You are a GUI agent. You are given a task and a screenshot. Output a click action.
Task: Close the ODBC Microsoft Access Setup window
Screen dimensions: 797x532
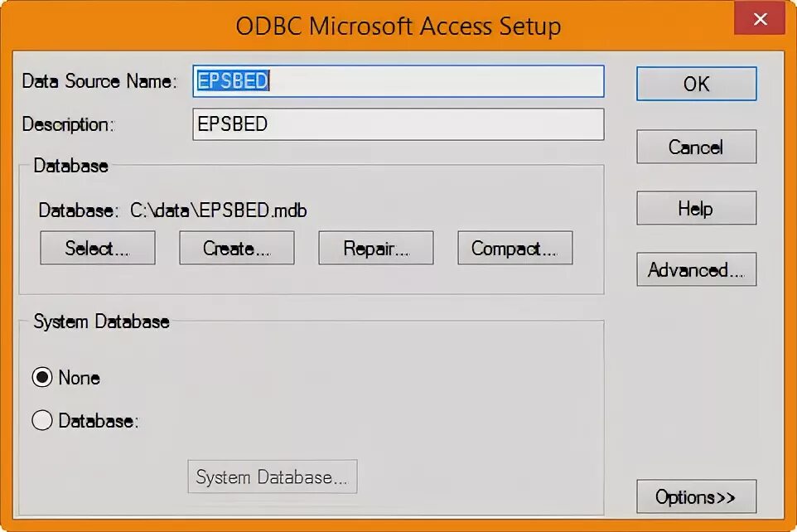(760, 19)
